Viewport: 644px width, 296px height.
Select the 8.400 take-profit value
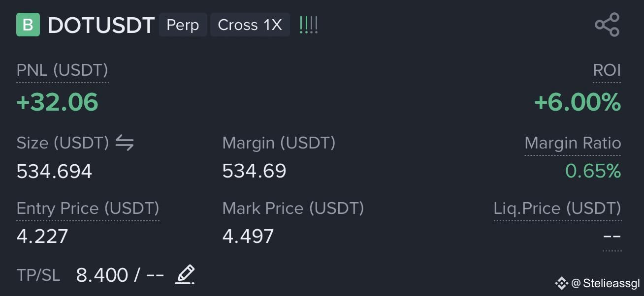coord(102,275)
